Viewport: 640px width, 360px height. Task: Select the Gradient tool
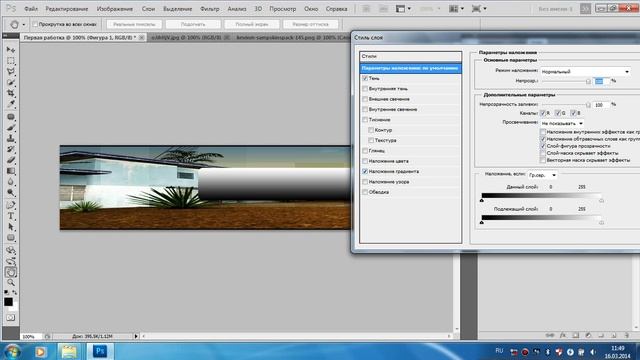click(11, 171)
